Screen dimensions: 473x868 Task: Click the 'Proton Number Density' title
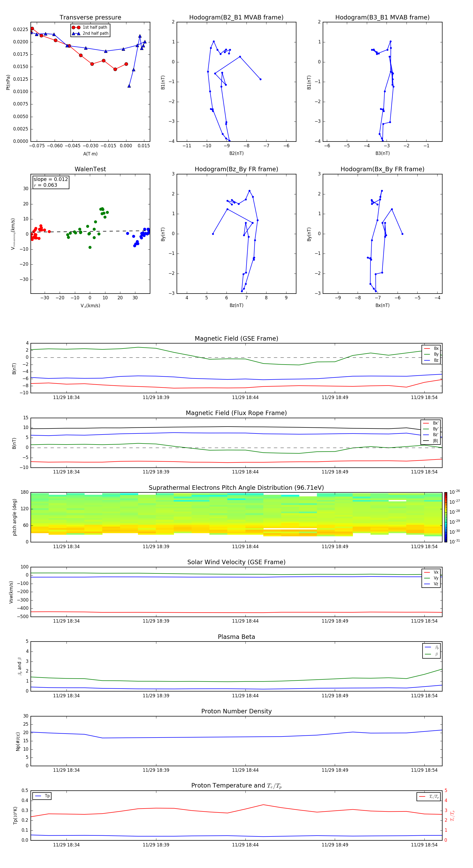[236, 711]
